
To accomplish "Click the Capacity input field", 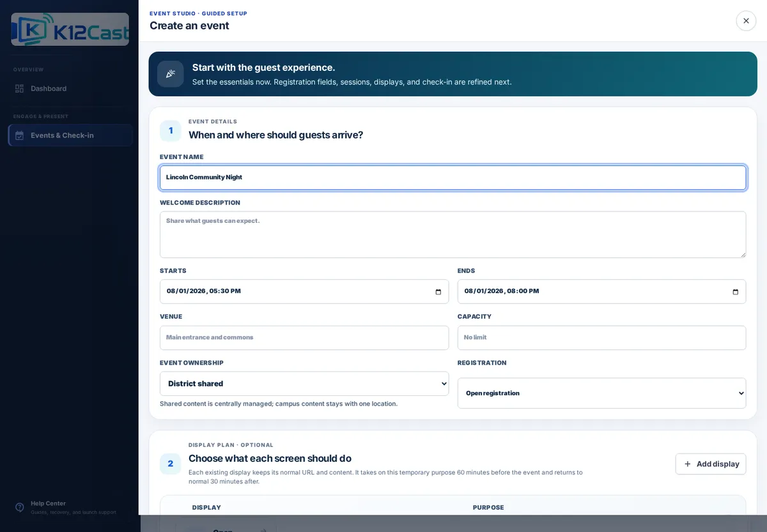I will (601, 338).
